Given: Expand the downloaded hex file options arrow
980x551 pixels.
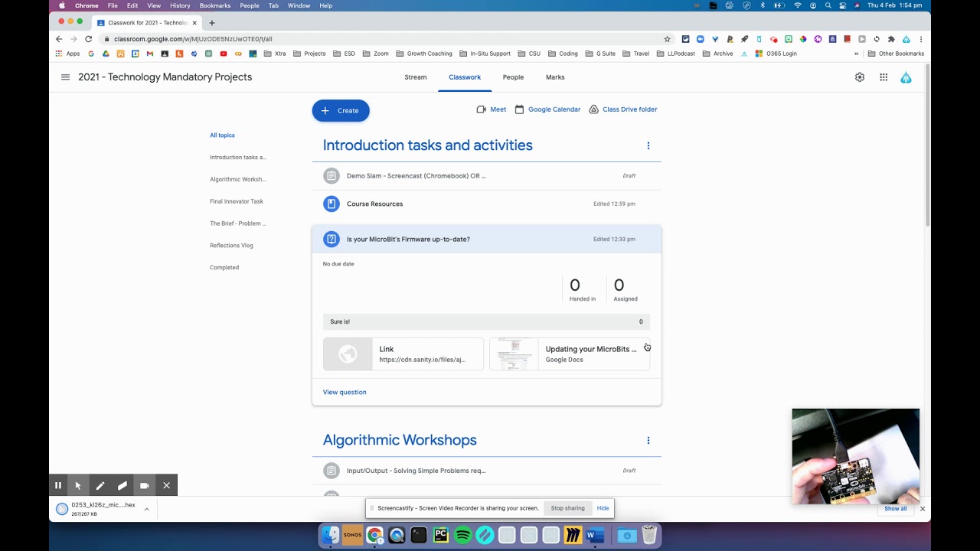Looking at the screenshot, I should pyautogui.click(x=146, y=509).
